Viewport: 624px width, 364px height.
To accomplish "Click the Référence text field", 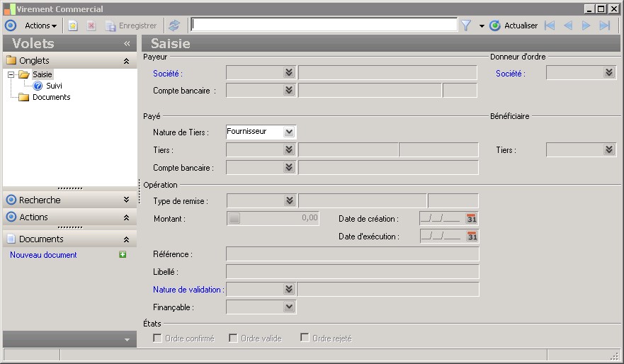I will click(353, 254).
